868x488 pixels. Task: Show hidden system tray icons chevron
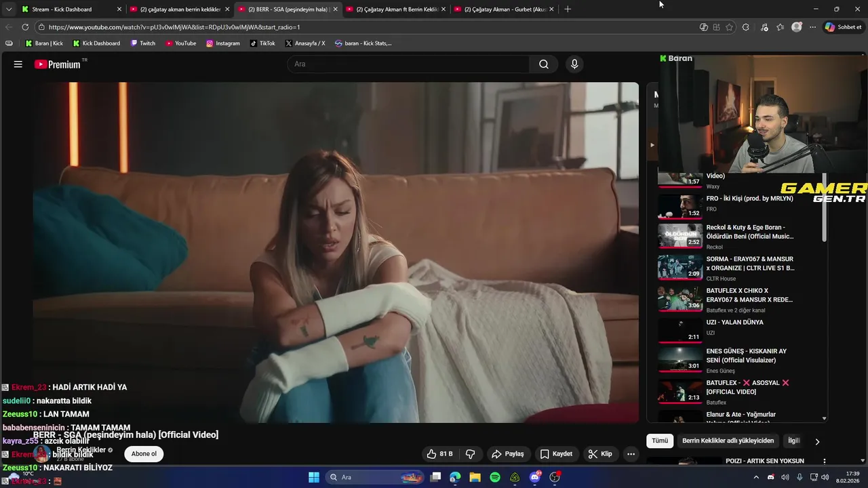756,477
